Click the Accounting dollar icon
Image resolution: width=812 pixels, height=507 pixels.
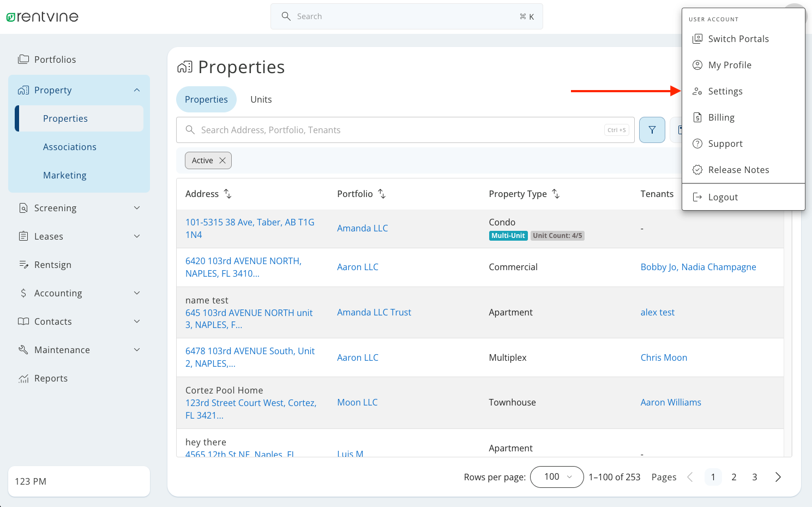click(23, 293)
